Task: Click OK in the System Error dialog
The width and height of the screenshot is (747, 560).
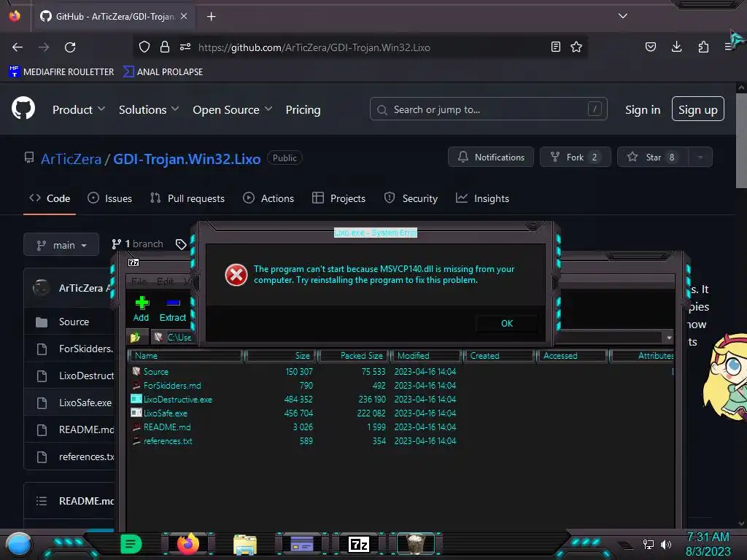Action: pos(507,323)
